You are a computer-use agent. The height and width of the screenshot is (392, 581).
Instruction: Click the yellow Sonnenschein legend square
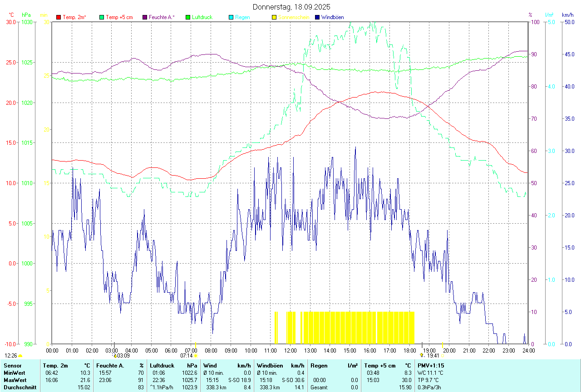274,17
